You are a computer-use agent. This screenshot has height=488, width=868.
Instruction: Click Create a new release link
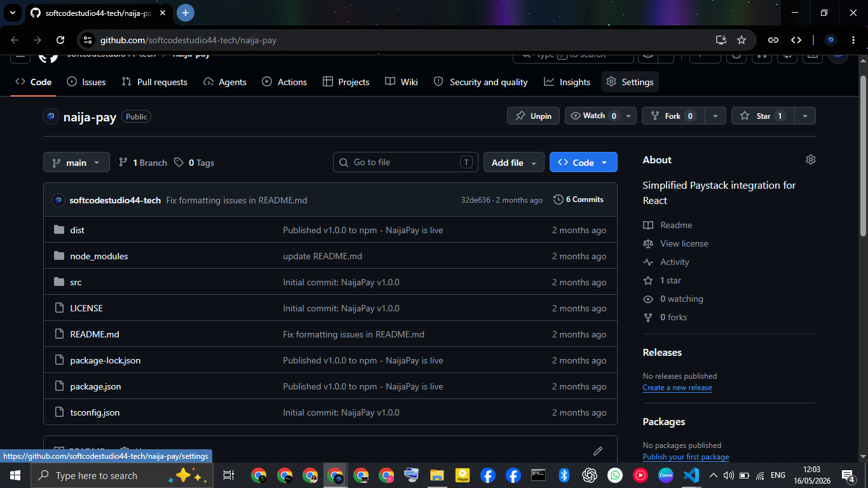pyautogui.click(x=677, y=388)
